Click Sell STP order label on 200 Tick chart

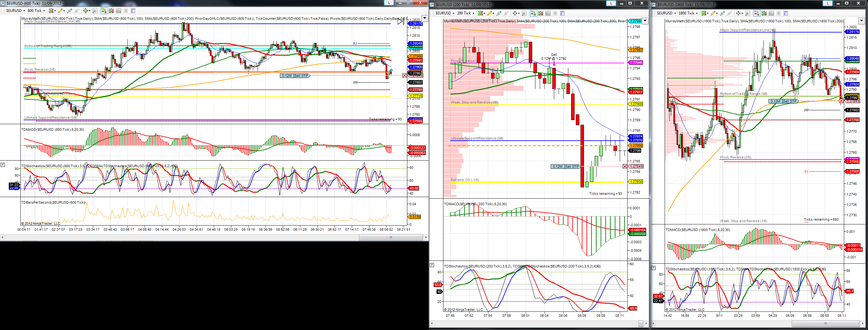coord(572,166)
